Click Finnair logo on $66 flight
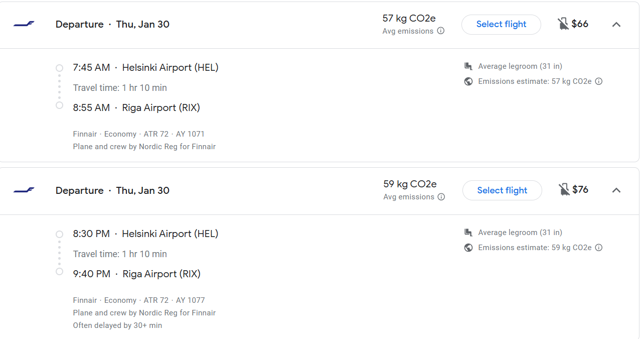Image resolution: width=644 pixels, height=339 pixels. 24,24
